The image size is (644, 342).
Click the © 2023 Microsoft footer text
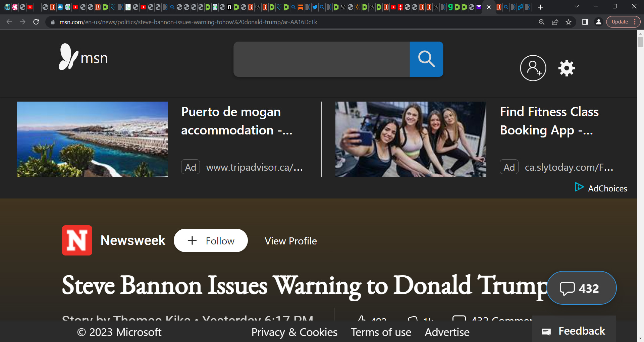pos(119,332)
